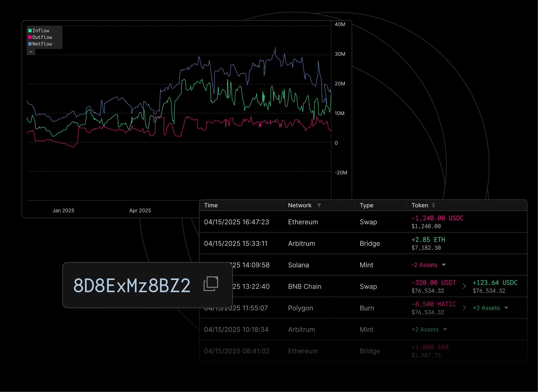Select the 04/15/2025 08:41:02 timestamp
Screen dimensions: 538x392
click(x=237, y=351)
